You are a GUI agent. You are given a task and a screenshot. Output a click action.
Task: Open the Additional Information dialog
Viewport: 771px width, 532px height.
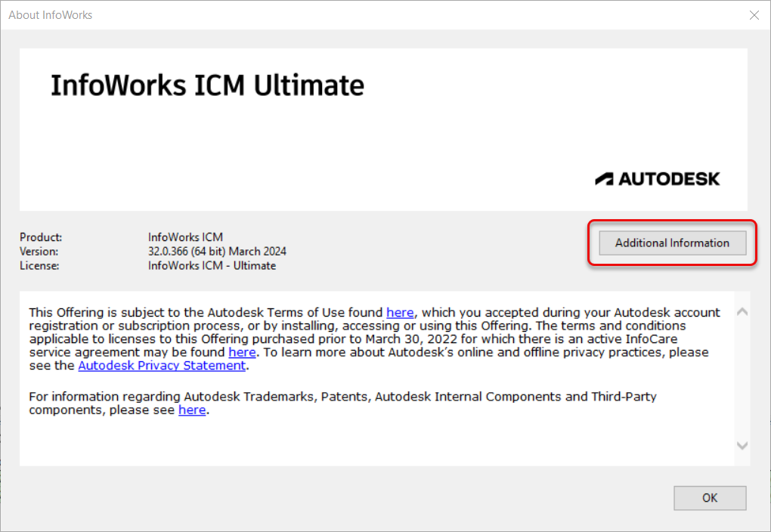[671, 243]
